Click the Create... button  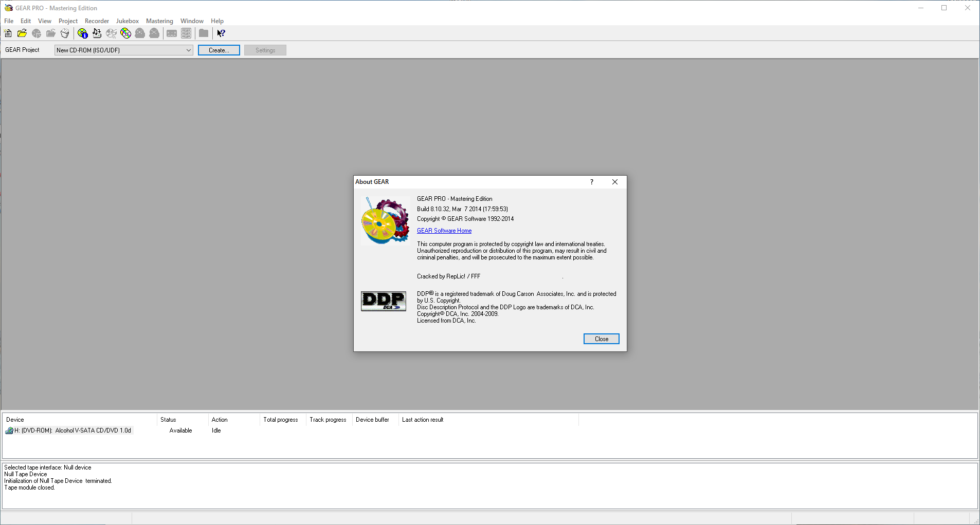click(x=219, y=50)
